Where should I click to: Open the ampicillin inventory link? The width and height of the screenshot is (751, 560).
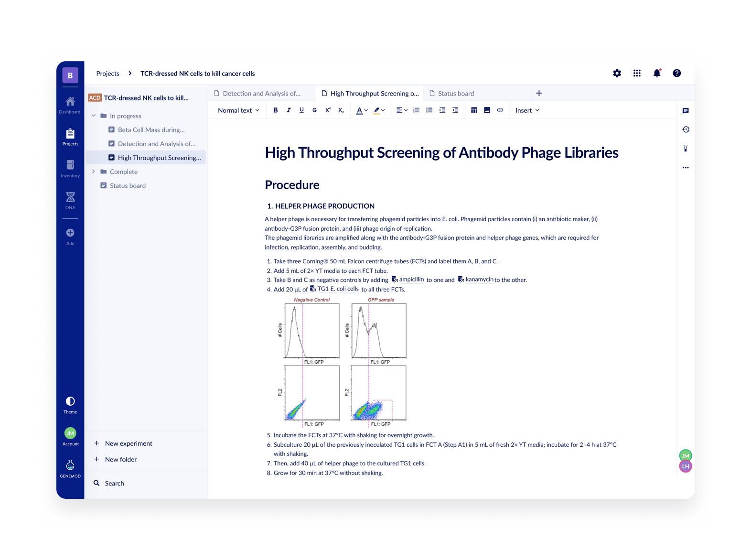(x=408, y=280)
